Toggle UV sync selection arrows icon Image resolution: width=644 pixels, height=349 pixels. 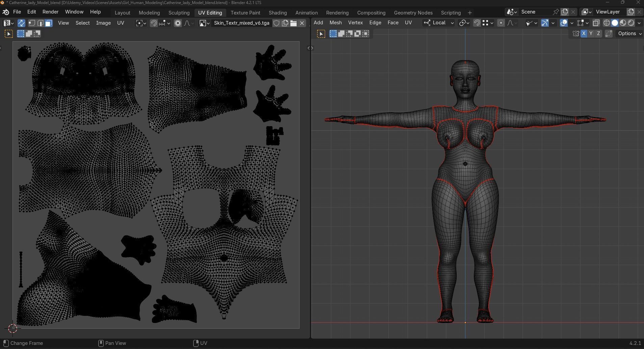[21, 23]
